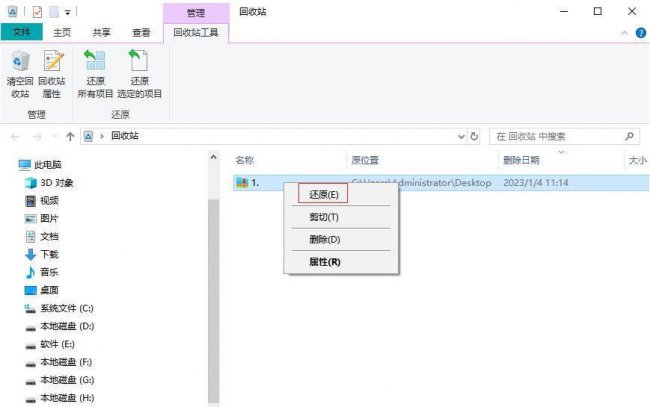Viewport: 650px width, 407px height.
Task: Go forward with the forward arrow
Action: click(x=37, y=136)
